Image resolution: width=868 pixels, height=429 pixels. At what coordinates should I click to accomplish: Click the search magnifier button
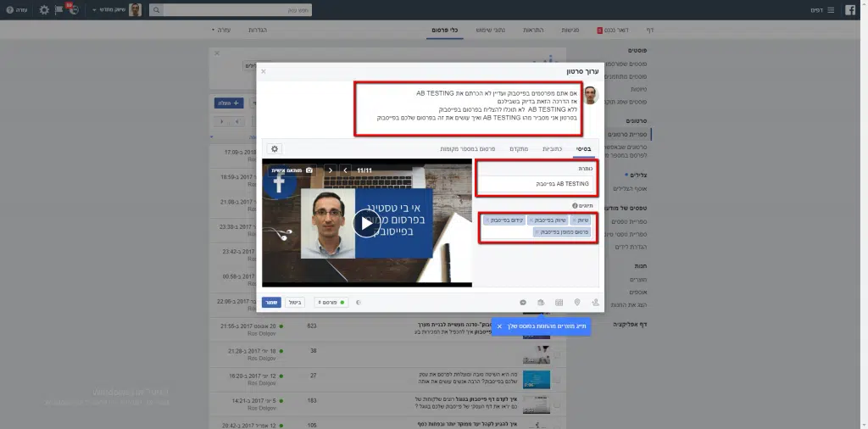point(156,10)
